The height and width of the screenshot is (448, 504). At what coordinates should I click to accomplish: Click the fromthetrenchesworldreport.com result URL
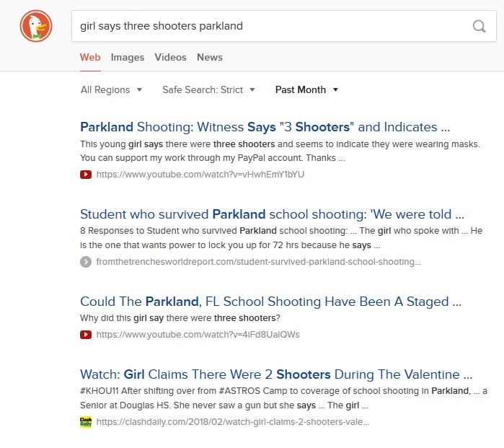pyautogui.click(x=259, y=262)
